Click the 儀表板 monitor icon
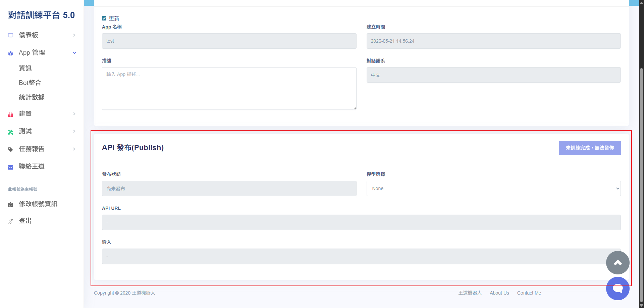 pos(11,36)
